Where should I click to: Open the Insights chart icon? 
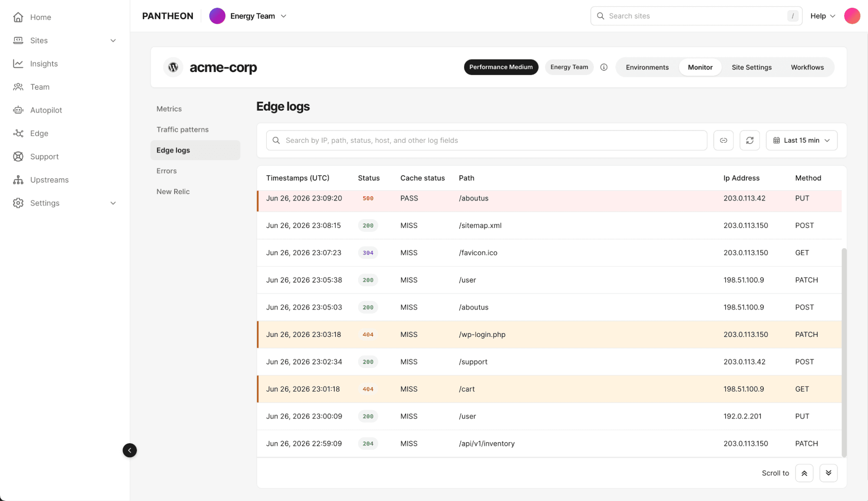(x=18, y=63)
